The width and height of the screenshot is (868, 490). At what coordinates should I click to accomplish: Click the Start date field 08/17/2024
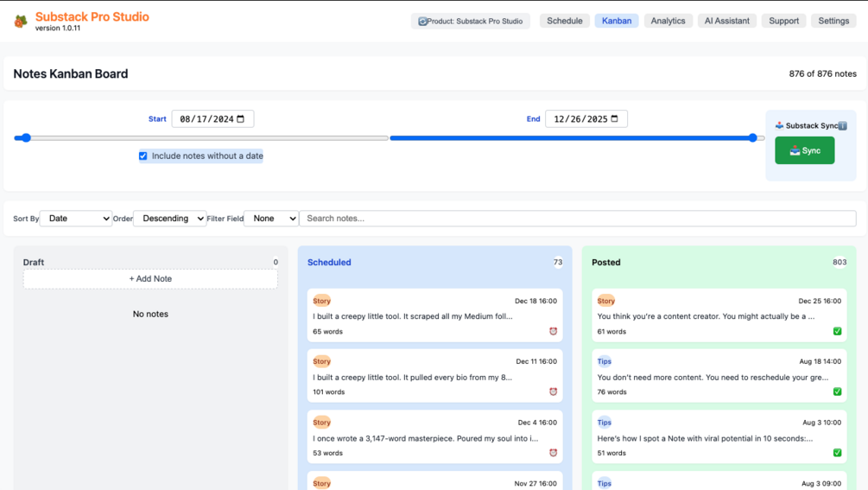pyautogui.click(x=212, y=119)
